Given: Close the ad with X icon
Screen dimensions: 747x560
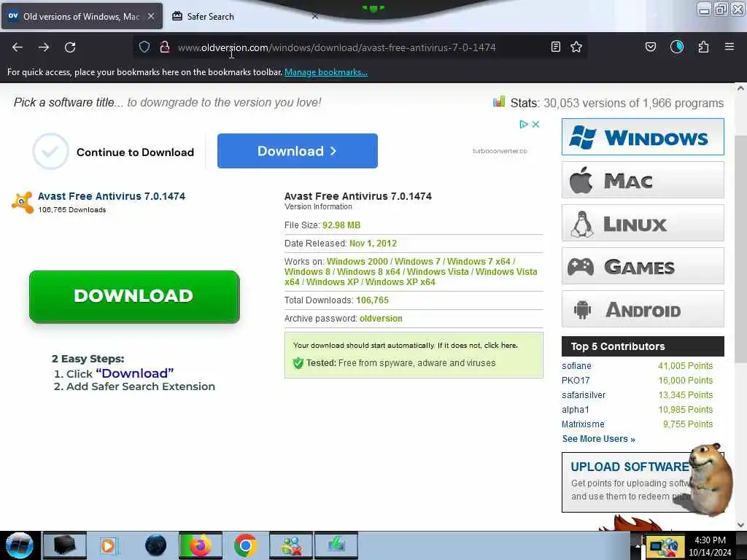Looking at the screenshot, I should click(535, 124).
